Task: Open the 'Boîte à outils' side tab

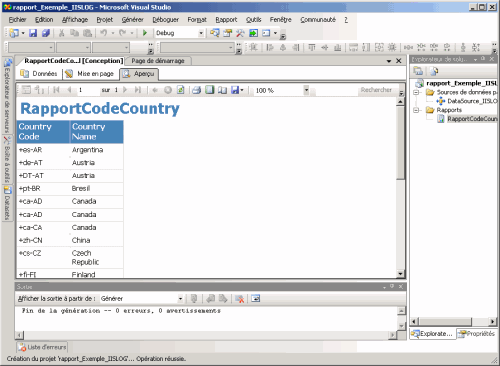Action: (x=7, y=159)
